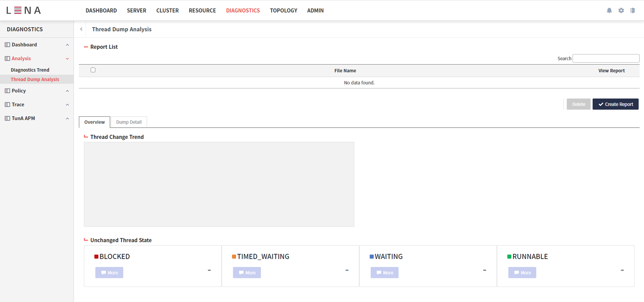
Task: Open the TOPOLOGY menu
Action: pos(283,11)
